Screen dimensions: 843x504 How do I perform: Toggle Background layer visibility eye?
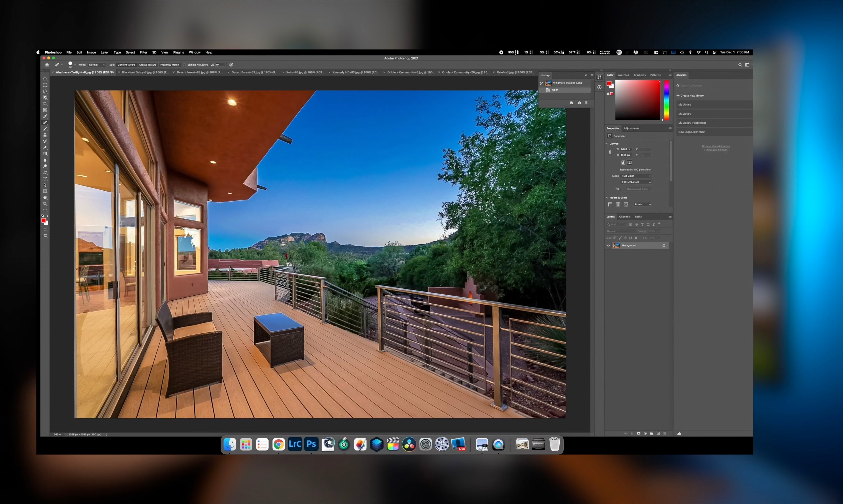pyautogui.click(x=608, y=245)
